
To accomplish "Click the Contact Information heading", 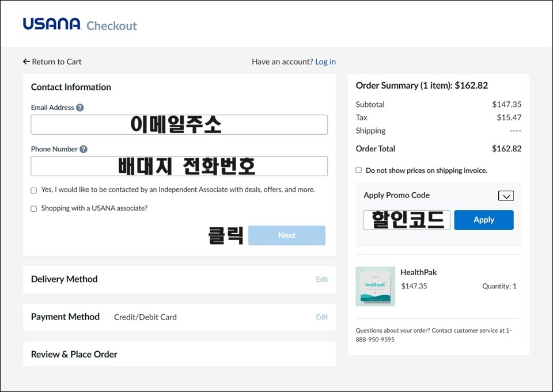I will [71, 87].
